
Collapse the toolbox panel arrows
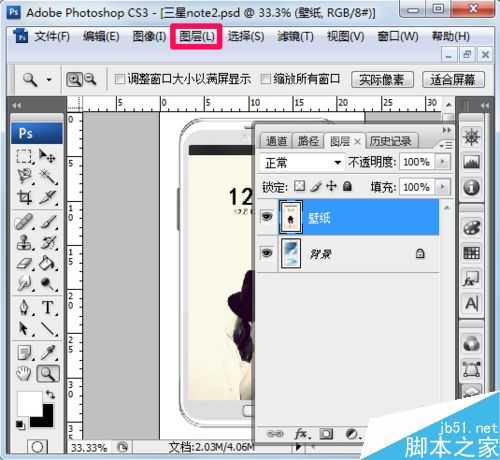[16, 106]
